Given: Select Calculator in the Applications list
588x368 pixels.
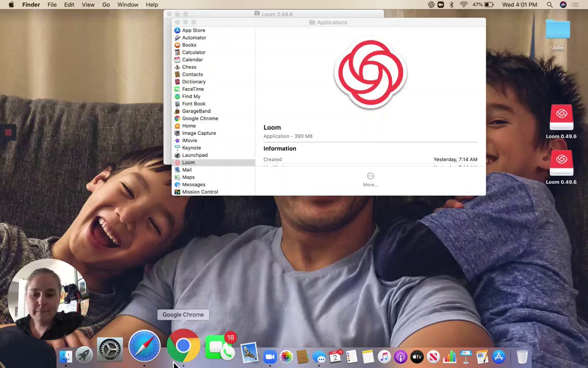Looking at the screenshot, I should tap(213, 52).
